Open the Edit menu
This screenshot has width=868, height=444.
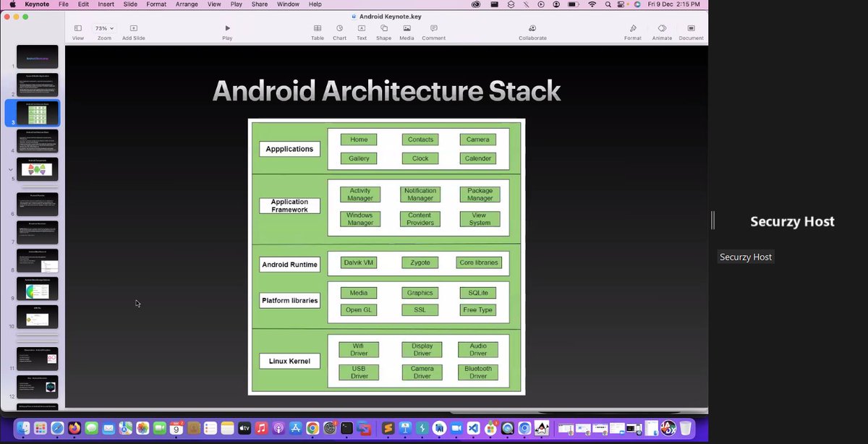pos(83,4)
